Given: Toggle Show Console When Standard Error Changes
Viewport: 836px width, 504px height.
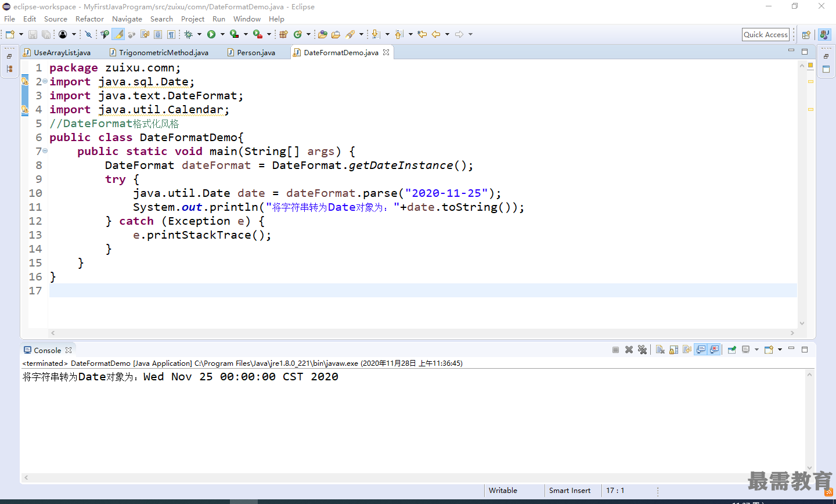Looking at the screenshot, I should click(x=714, y=350).
